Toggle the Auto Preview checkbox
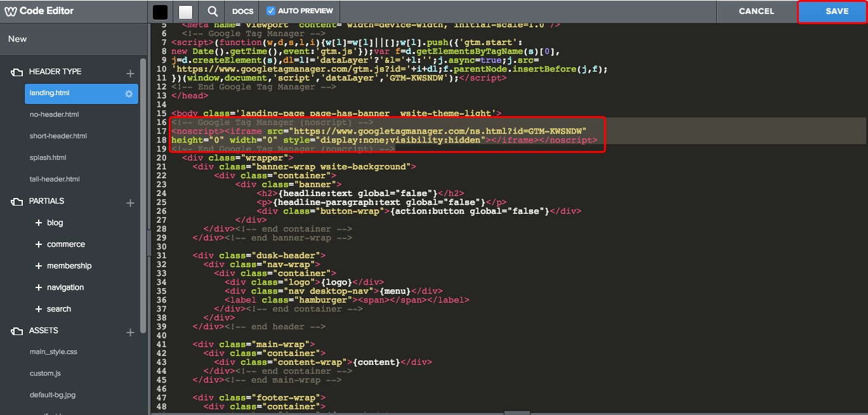868x415 pixels. point(271,11)
